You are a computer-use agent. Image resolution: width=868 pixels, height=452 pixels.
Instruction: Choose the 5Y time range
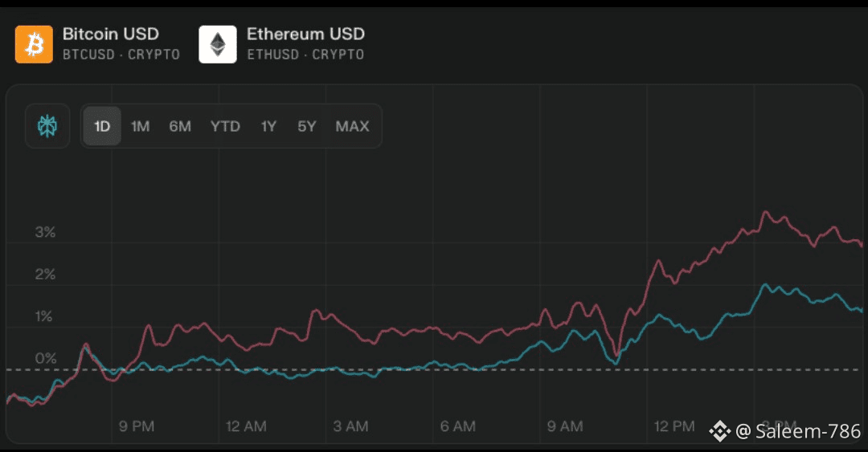tap(306, 126)
